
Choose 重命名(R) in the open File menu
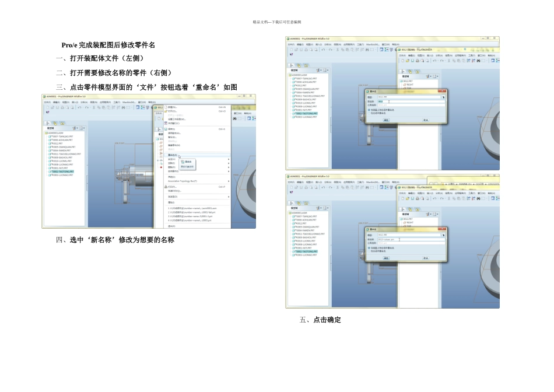pos(197,155)
